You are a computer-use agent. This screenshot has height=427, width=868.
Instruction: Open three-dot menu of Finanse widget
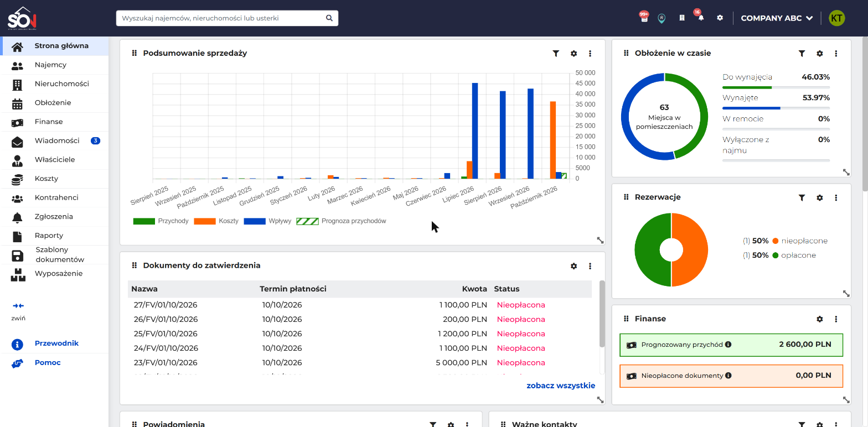click(836, 319)
